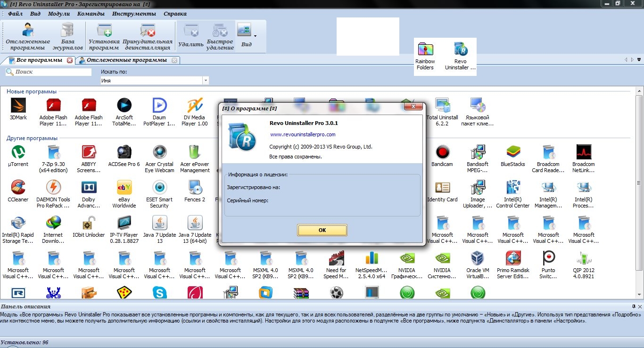Open the Справка menu
This screenshot has height=348, width=644.
click(x=175, y=14)
